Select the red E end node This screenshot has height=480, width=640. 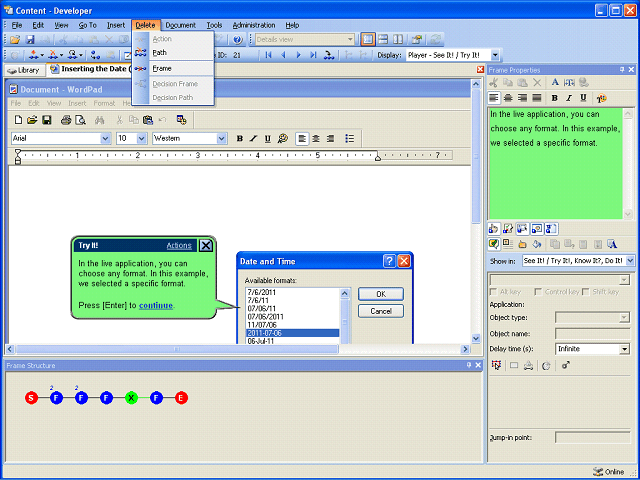point(181,398)
